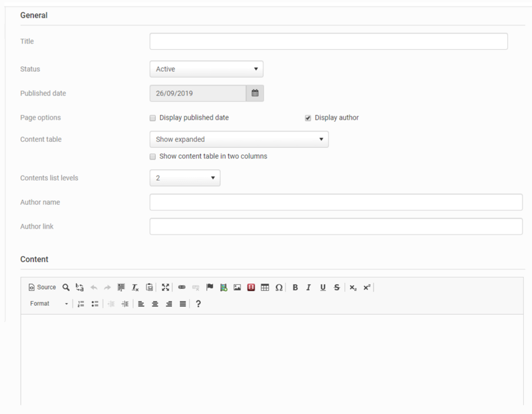Image resolution: width=532 pixels, height=414 pixels.
Task: Click into the Title input field
Action: coord(328,42)
